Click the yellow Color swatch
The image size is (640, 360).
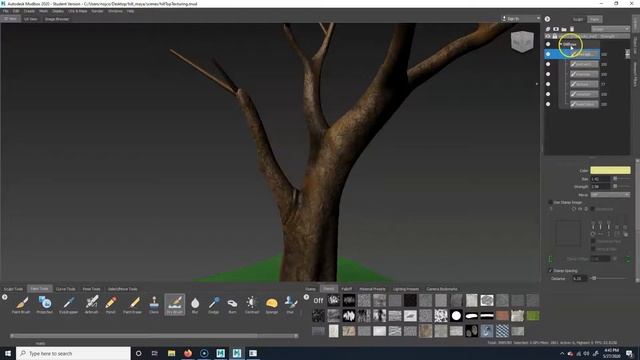[x=610, y=170]
